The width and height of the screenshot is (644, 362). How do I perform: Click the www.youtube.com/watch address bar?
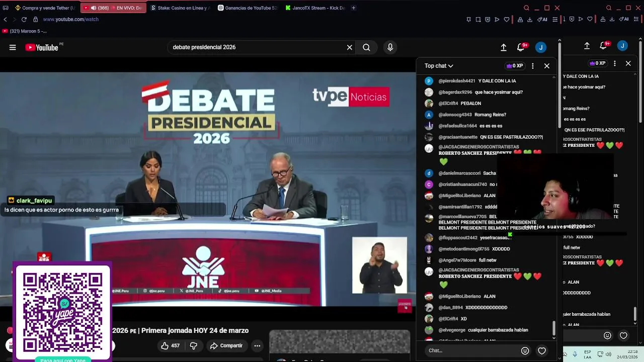70,19
